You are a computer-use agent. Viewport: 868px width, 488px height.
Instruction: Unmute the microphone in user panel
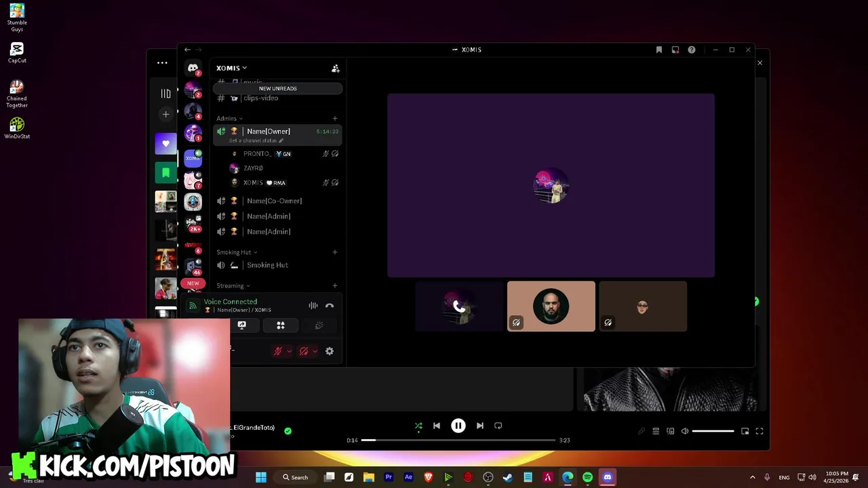(277, 351)
